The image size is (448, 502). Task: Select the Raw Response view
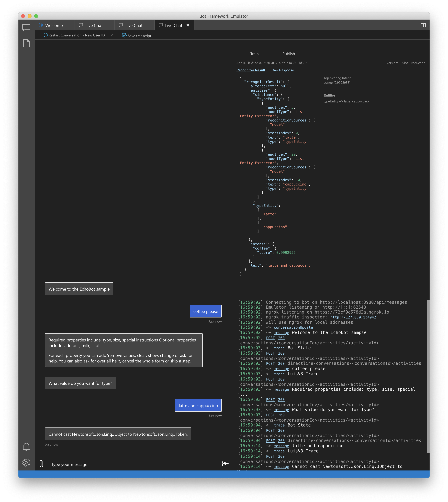tap(283, 70)
